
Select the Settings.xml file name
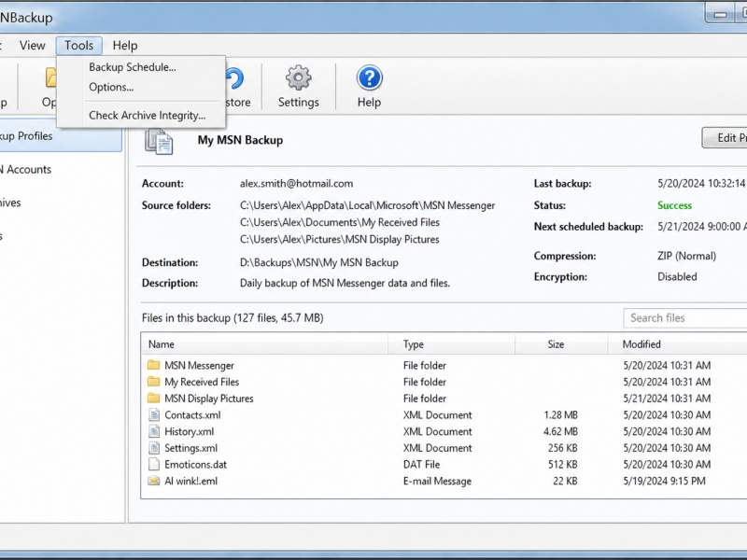(x=191, y=448)
